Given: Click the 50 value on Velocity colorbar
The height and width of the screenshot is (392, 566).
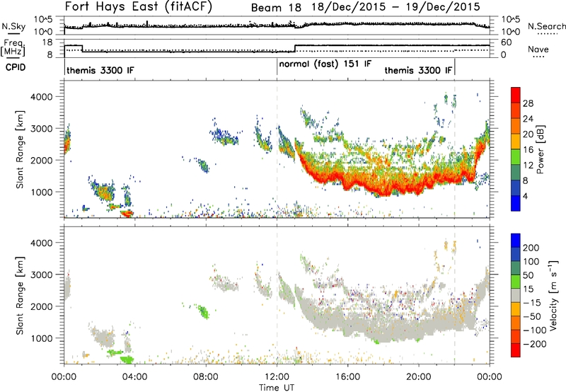Looking at the screenshot, I should [x=528, y=275].
